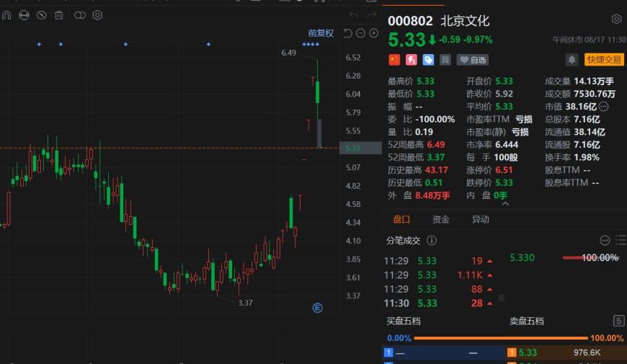Click the 换手率 value 1.98%
The image size is (627, 364).
[587, 157]
